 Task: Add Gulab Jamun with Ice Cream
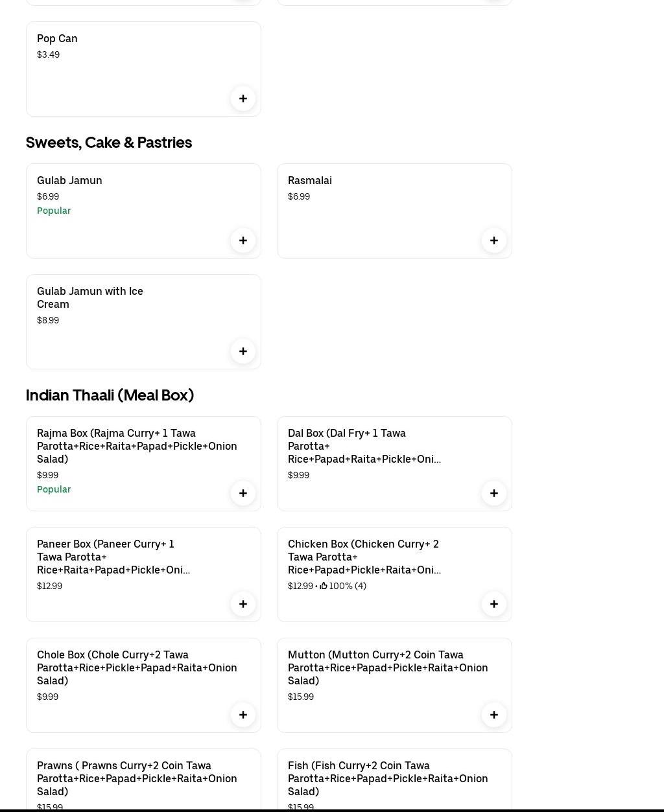[243, 351]
